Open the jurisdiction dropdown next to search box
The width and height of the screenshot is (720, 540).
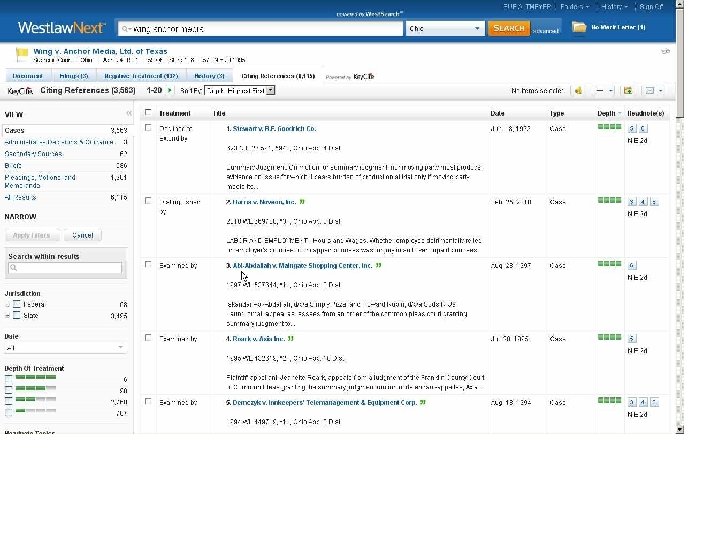pyautogui.click(x=444, y=28)
